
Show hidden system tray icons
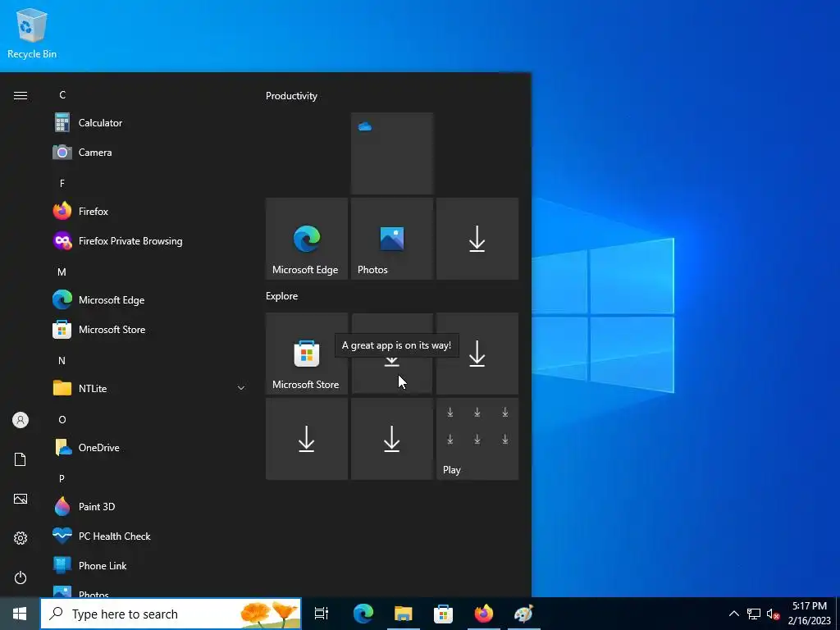point(734,614)
